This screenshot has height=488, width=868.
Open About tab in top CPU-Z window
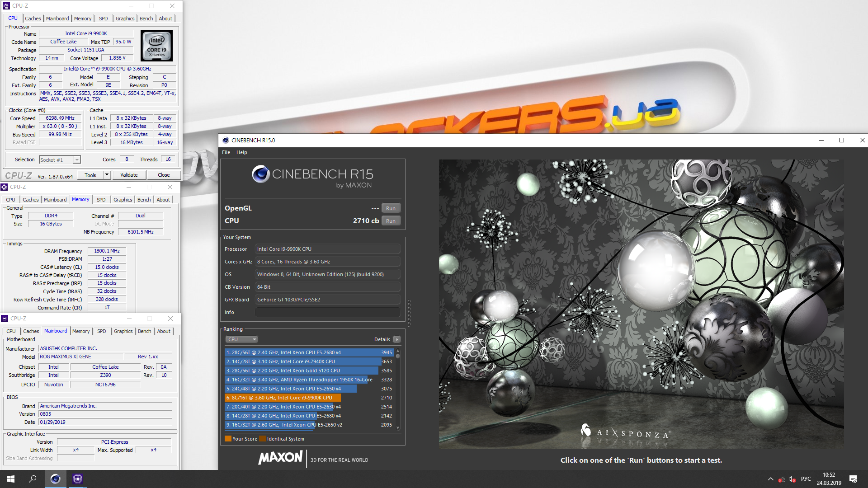[165, 19]
